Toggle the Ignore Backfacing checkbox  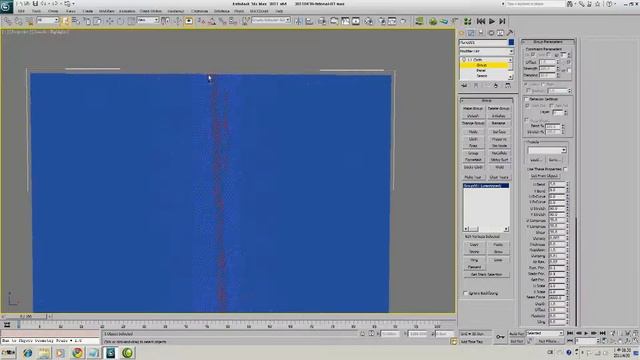[465, 293]
